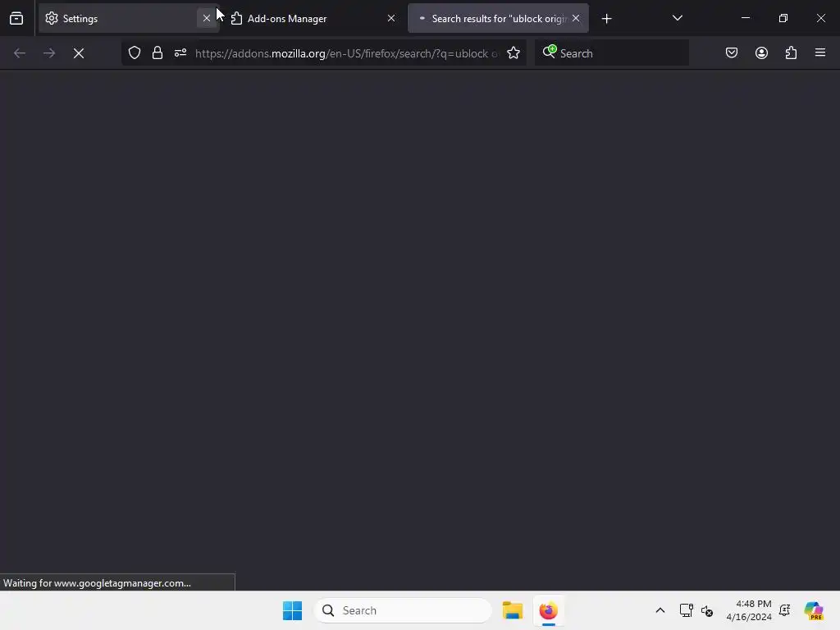This screenshot has height=630, width=840.
Task: Click the taskbar Search box
Action: (x=403, y=610)
